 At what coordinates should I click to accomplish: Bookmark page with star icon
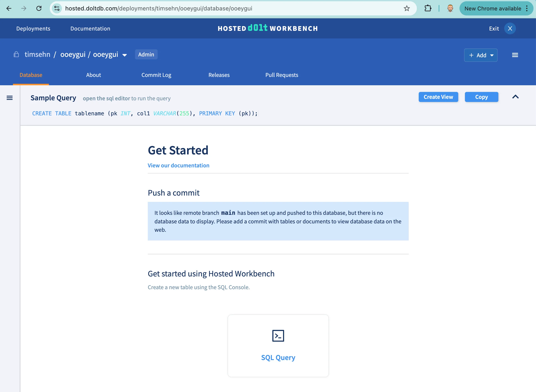tap(407, 9)
